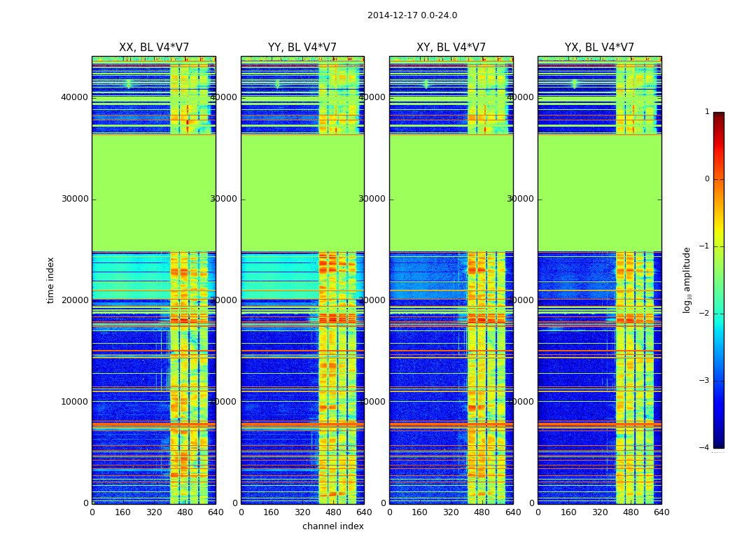Click the dark blue bottom of the colorbar

(x=719, y=443)
